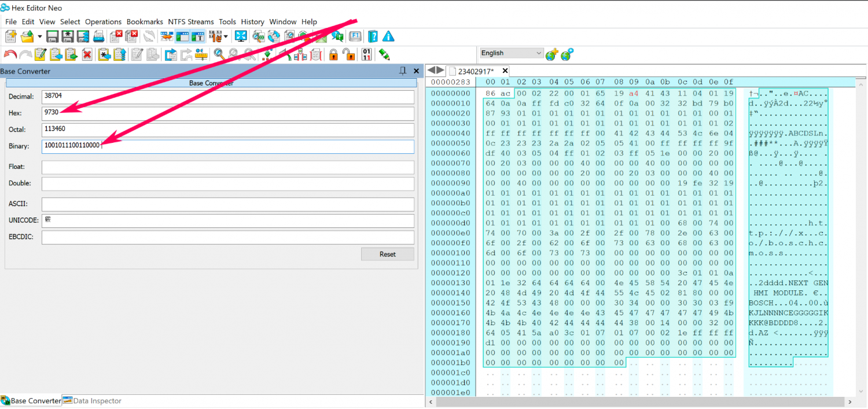Undo the last edit with the red arrow
Viewport: 868px width, 409px height.
point(10,54)
